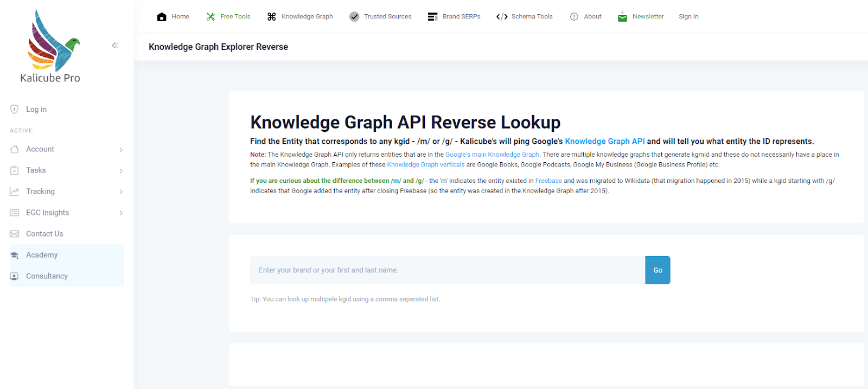Select Consultancy in the sidebar
868x389 pixels.
coord(47,276)
